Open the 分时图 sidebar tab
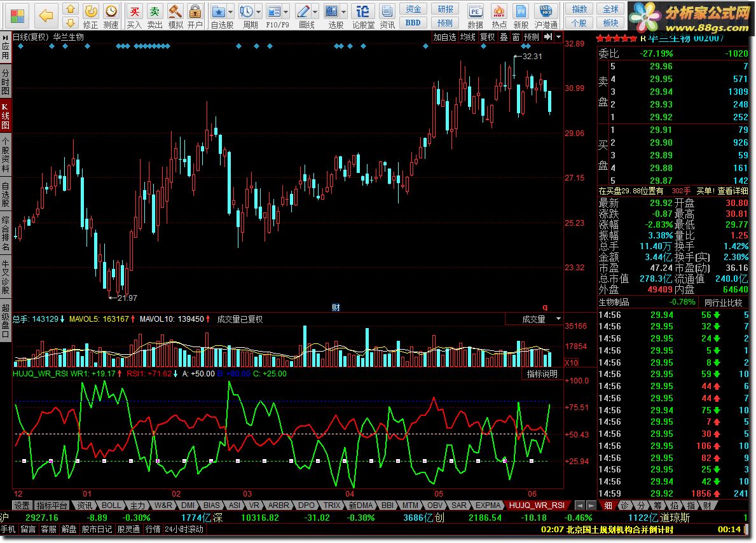Screen dimensions: 756x543 pos(5,81)
